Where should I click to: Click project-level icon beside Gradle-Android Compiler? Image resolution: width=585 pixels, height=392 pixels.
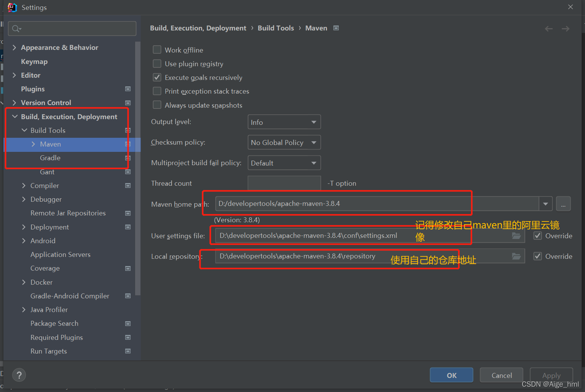coord(128,296)
